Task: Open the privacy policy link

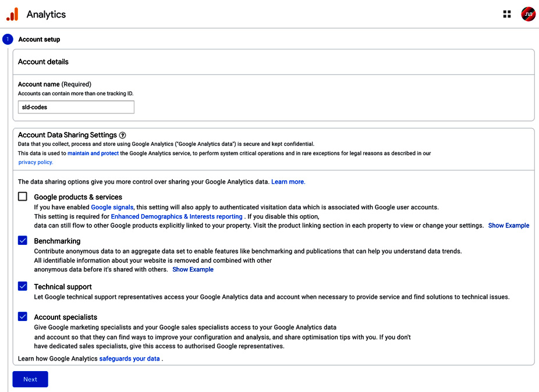Action: pos(35,162)
